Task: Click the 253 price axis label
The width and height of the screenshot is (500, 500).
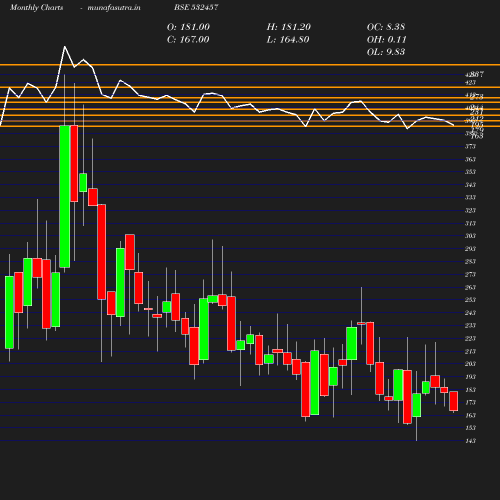Action: [470, 300]
